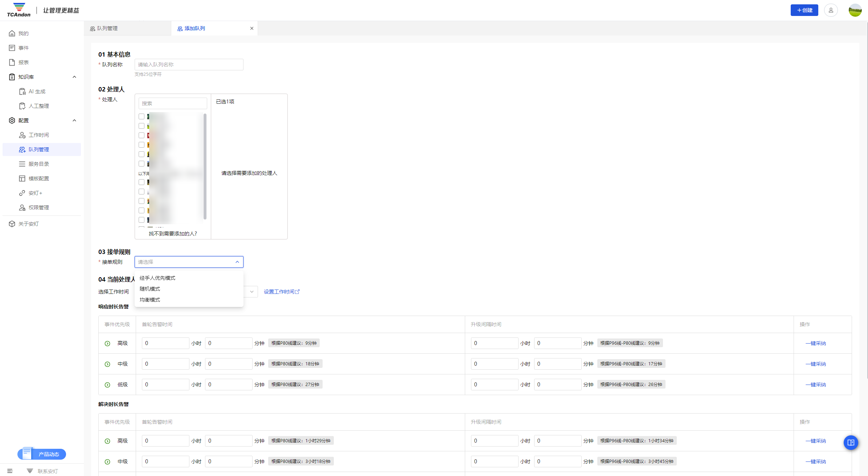868x476 pixels.
Task: Check the first handler checkbox in list
Action: coord(142,116)
